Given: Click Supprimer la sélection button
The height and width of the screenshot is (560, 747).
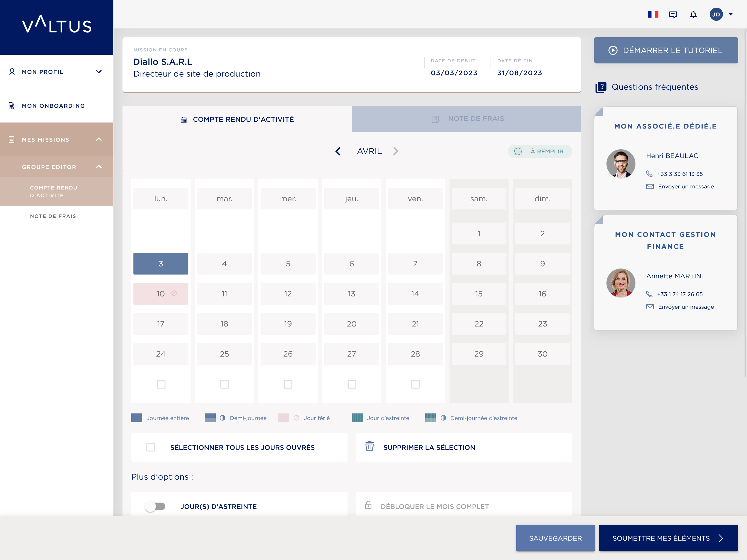Looking at the screenshot, I should 464,447.
